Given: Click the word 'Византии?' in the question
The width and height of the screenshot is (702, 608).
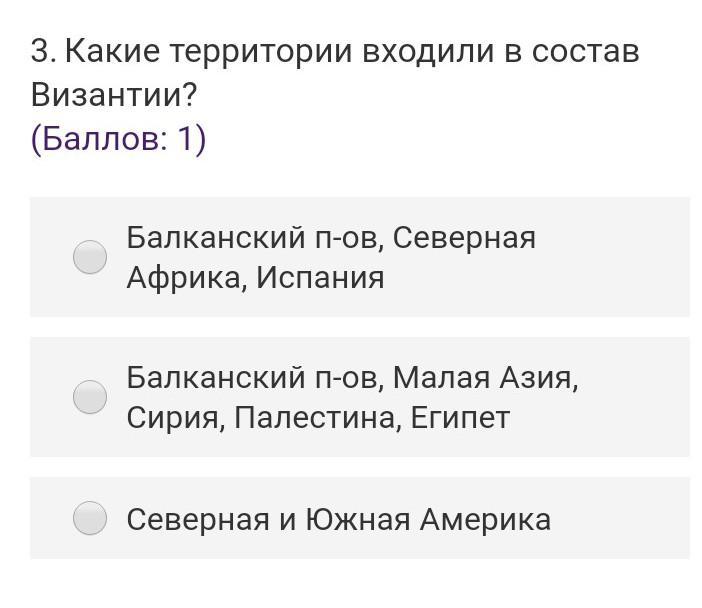Looking at the screenshot, I should [x=113, y=95].
